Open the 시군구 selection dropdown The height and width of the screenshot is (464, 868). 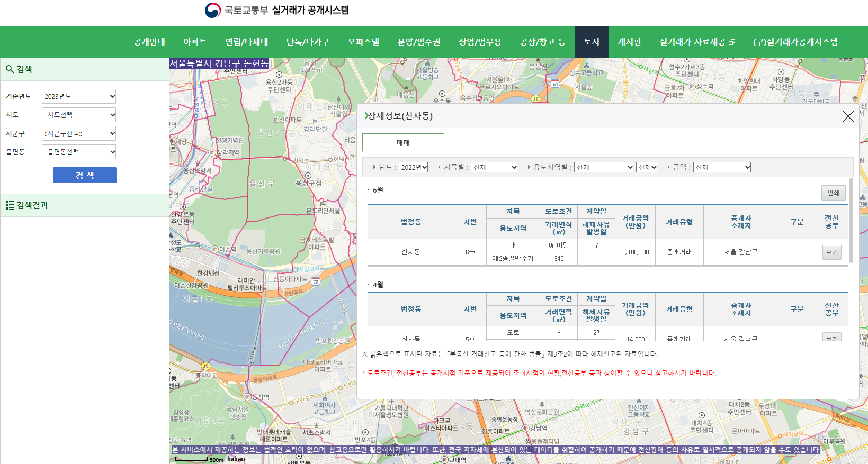click(x=79, y=133)
